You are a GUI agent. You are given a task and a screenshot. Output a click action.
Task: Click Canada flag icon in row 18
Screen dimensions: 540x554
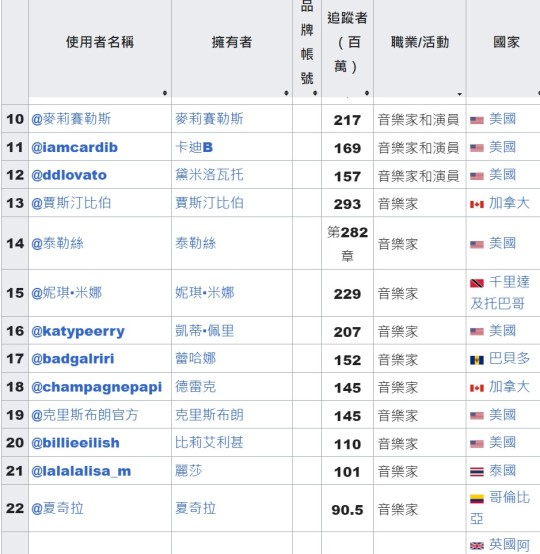(x=477, y=388)
